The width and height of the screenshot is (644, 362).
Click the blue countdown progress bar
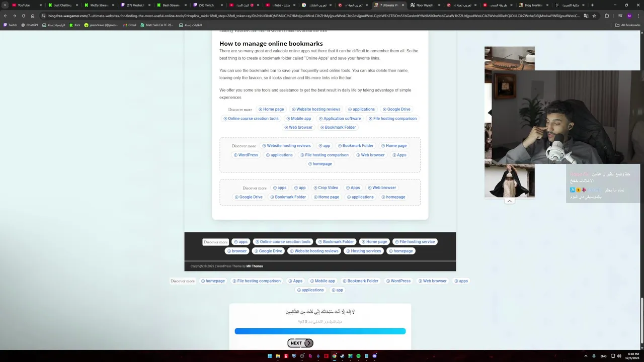pyautogui.click(x=320, y=331)
